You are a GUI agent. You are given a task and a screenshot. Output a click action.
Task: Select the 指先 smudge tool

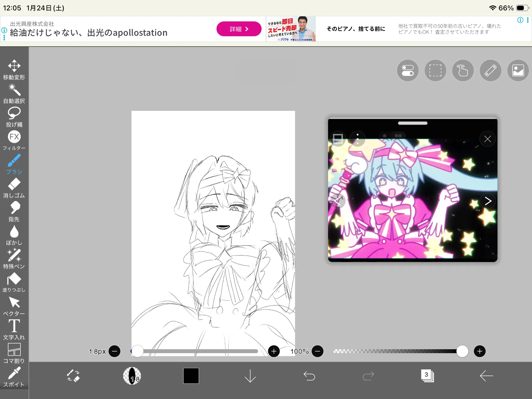[14, 212]
